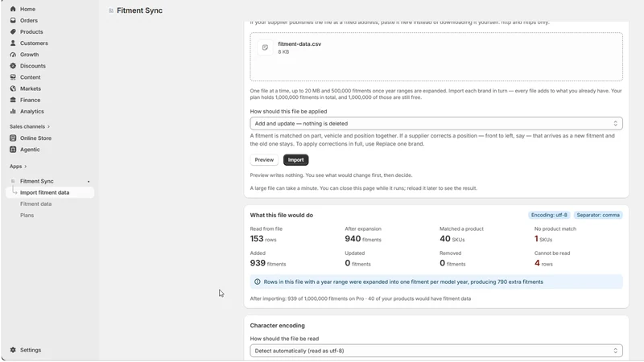The width and height of the screenshot is (644, 362).
Task: Expand the Apps section chevron
Action: click(x=26, y=167)
